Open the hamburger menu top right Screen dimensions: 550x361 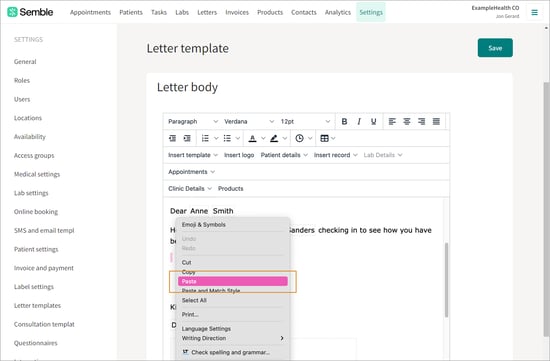click(x=535, y=12)
